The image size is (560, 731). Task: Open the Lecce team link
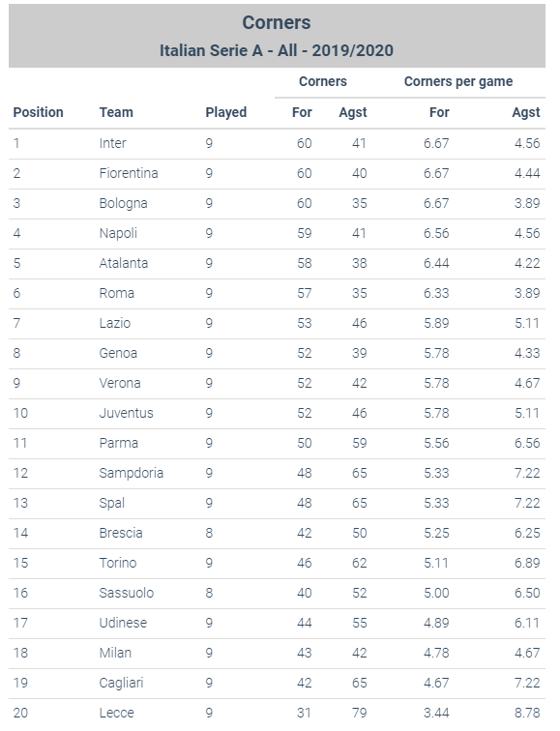tap(117, 713)
